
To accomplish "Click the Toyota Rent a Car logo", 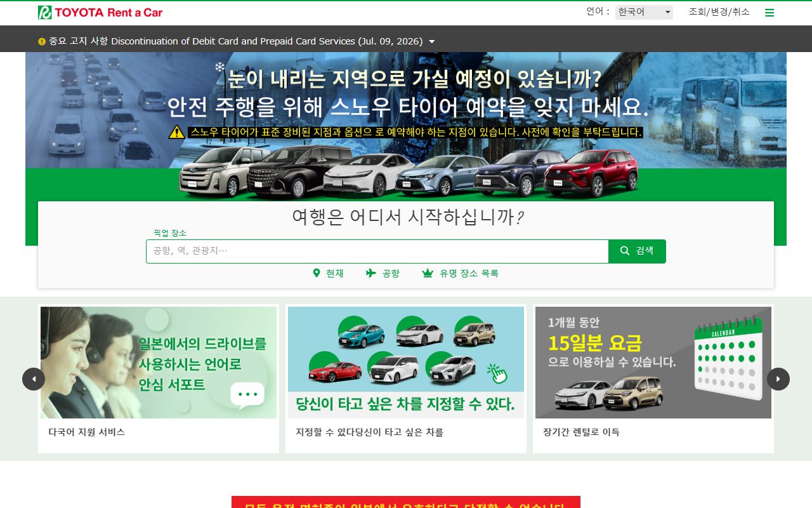I will pyautogui.click(x=100, y=12).
